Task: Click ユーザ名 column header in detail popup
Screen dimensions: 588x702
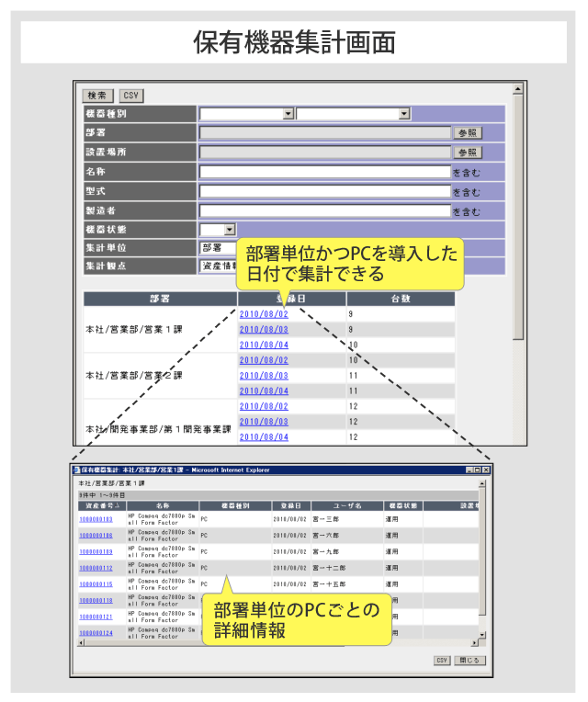Action: 347,506
